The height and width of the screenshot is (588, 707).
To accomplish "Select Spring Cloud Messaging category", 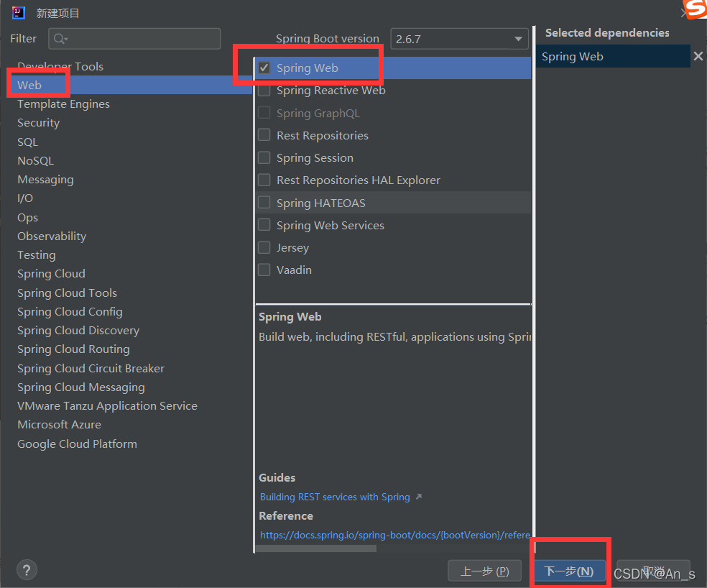I will tap(81, 387).
